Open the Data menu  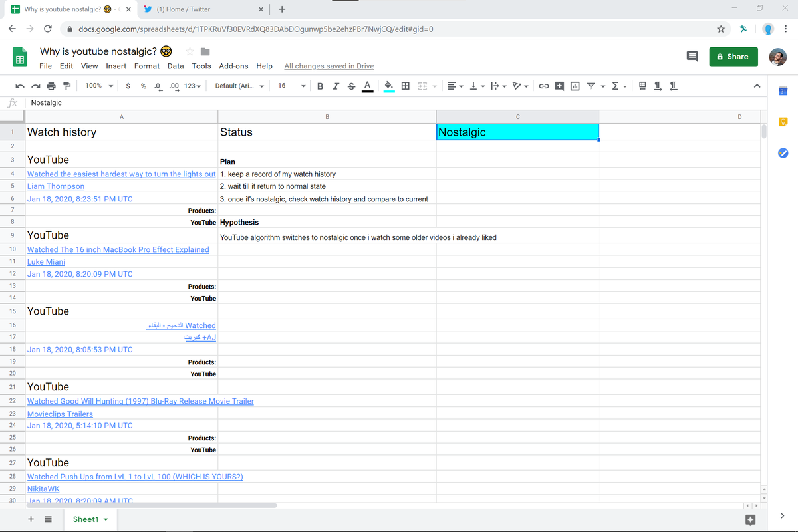point(176,66)
